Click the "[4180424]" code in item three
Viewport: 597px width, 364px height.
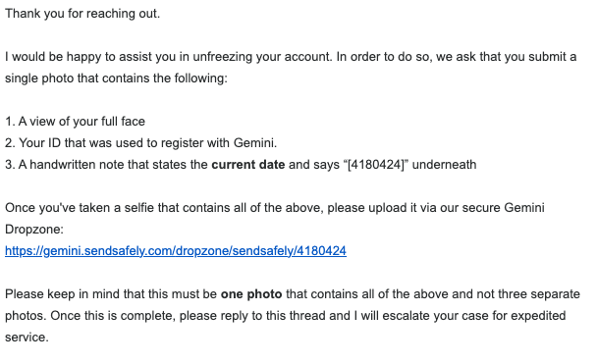click(x=376, y=164)
